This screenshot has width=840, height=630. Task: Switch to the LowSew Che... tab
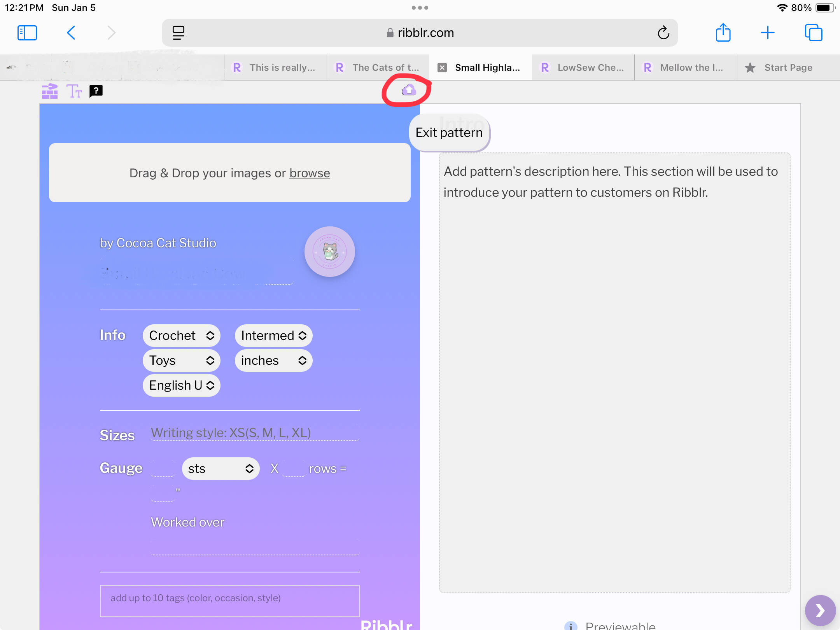[583, 68]
